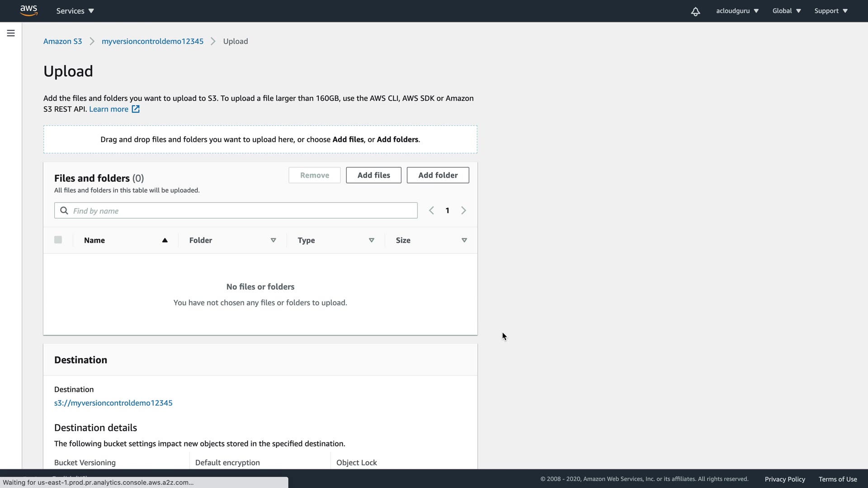Viewport: 868px width, 488px height.
Task: Tick the select-all checkbox in table header
Action: 58,240
